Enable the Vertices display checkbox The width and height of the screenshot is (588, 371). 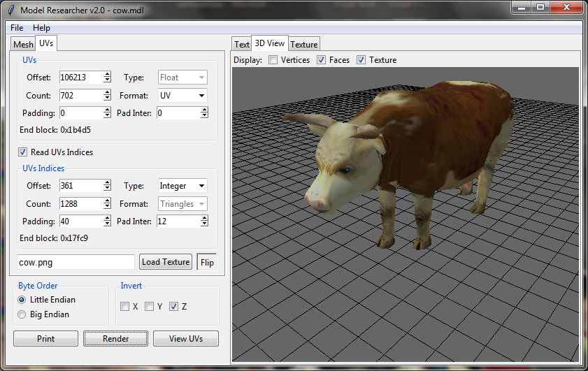[273, 60]
